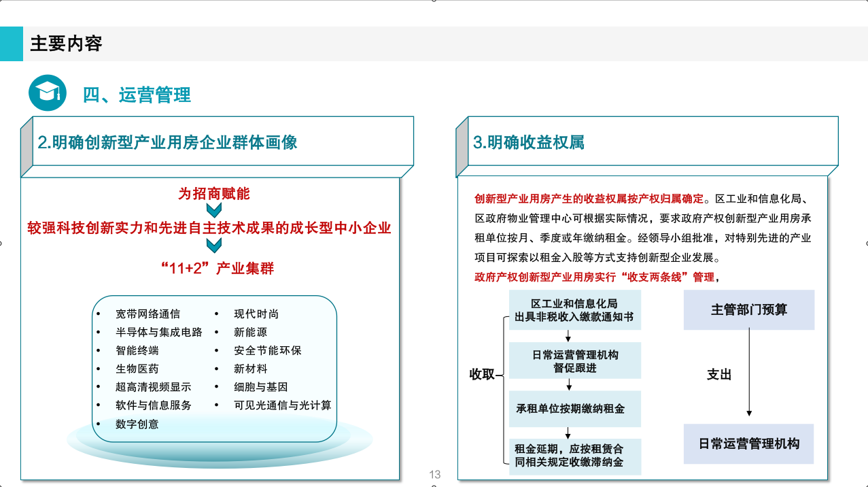The height and width of the screenshot is (487, 868).
Task: Click the list item "智能终端"
Action: click(137, 350)
